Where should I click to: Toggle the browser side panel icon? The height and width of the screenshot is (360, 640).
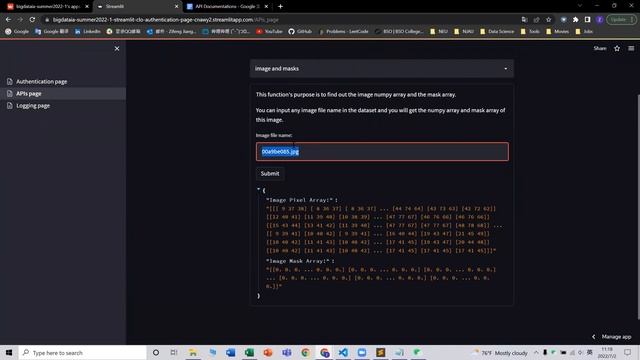(x=587, y=20)
